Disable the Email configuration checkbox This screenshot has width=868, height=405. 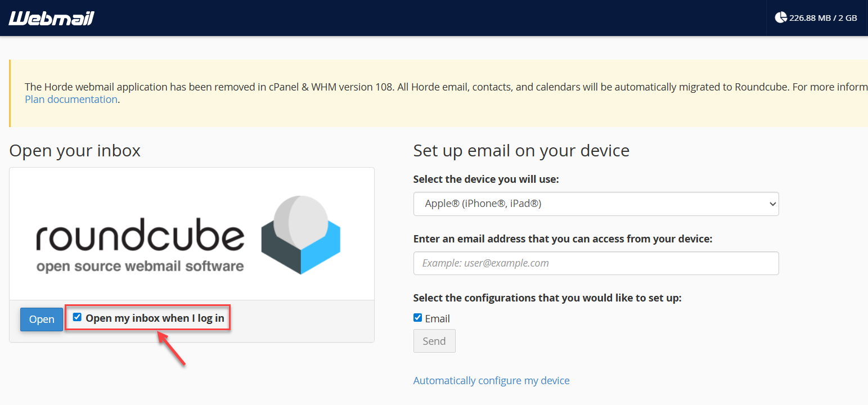point(417,317)
